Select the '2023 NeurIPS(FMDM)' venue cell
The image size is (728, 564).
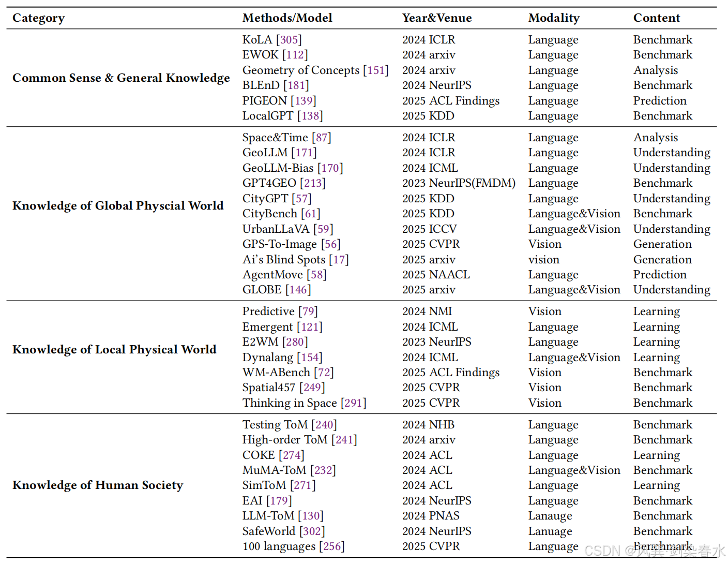pos(459,183)
